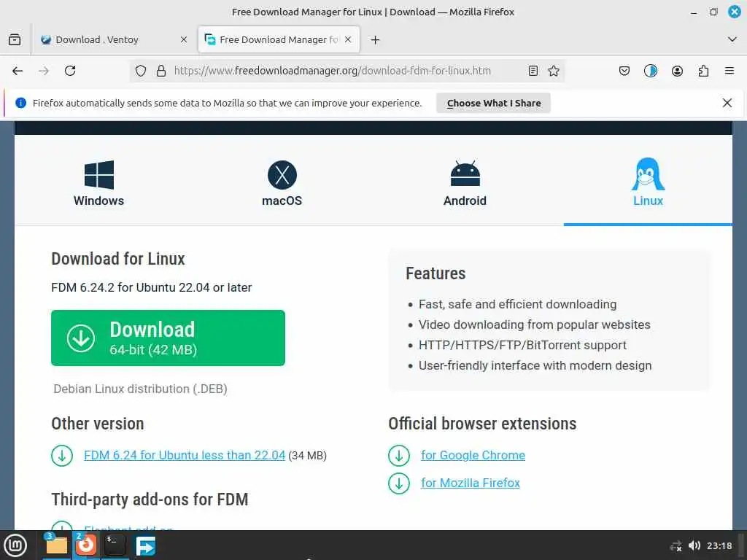Viewport: 747px width, 560px height.
Task: Click download icon beside FDM 6.24 link
Action: click(x=62, y=456)
